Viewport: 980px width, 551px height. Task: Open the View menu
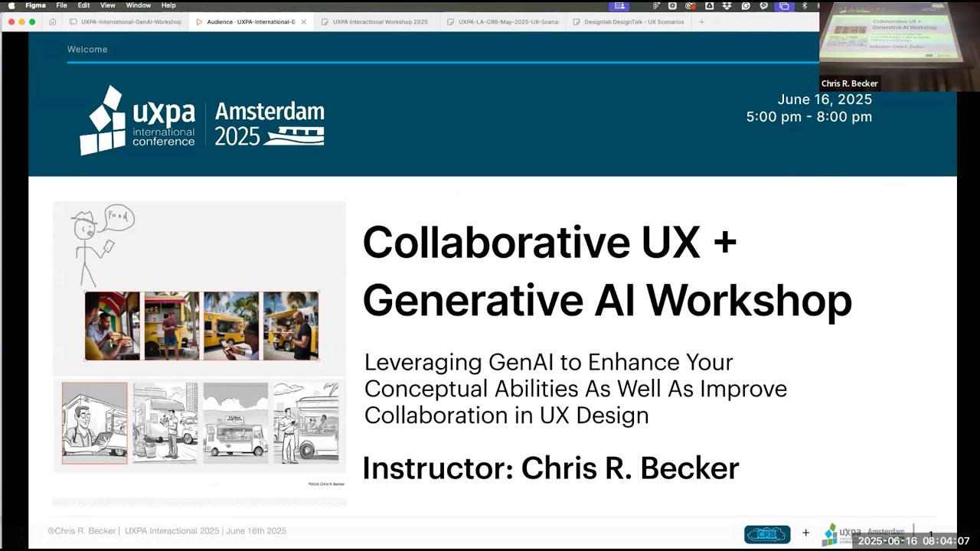108,5
